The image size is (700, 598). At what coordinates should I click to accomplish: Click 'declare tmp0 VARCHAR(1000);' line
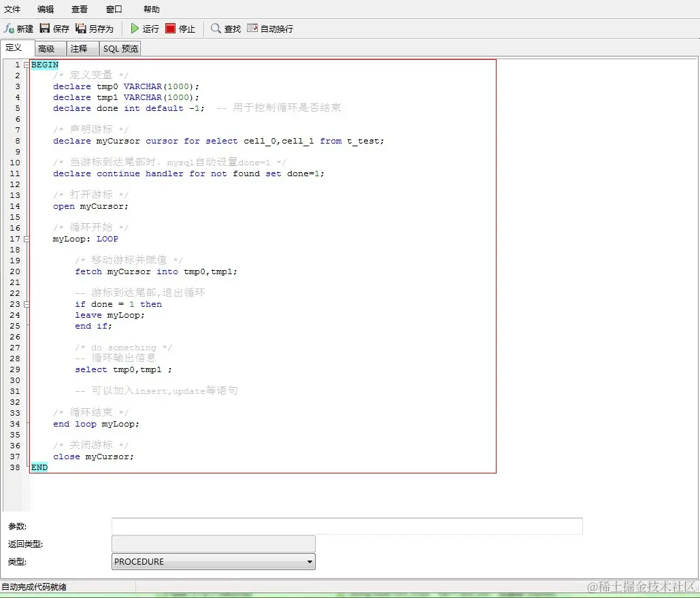(126, 86)
